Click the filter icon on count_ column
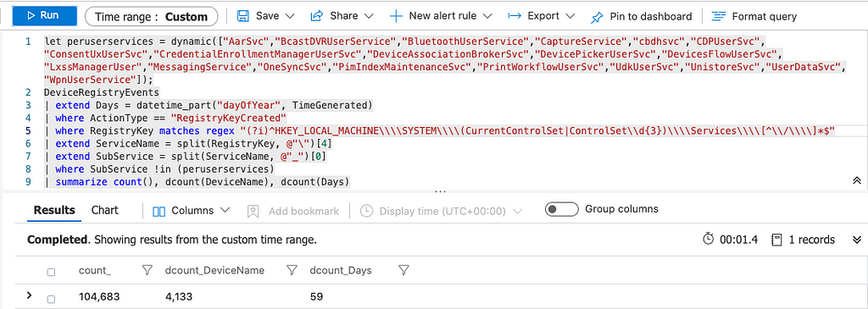Screen dimensions: 868x309 point(147,270)
